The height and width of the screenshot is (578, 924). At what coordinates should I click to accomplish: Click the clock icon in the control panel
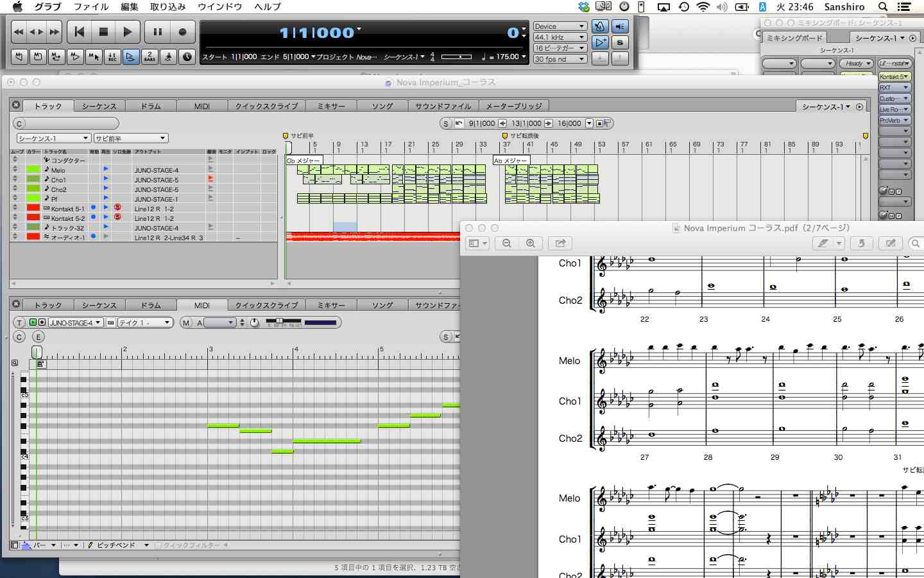[x=187, y=57]
